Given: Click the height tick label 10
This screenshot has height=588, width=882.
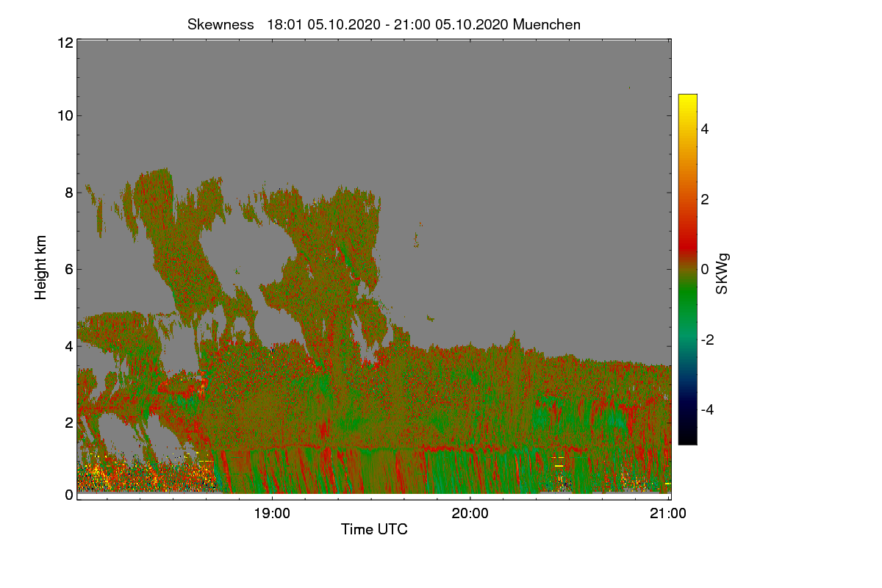Looking at the screenshot, I should pyautogui.click(x=64, y=115).
